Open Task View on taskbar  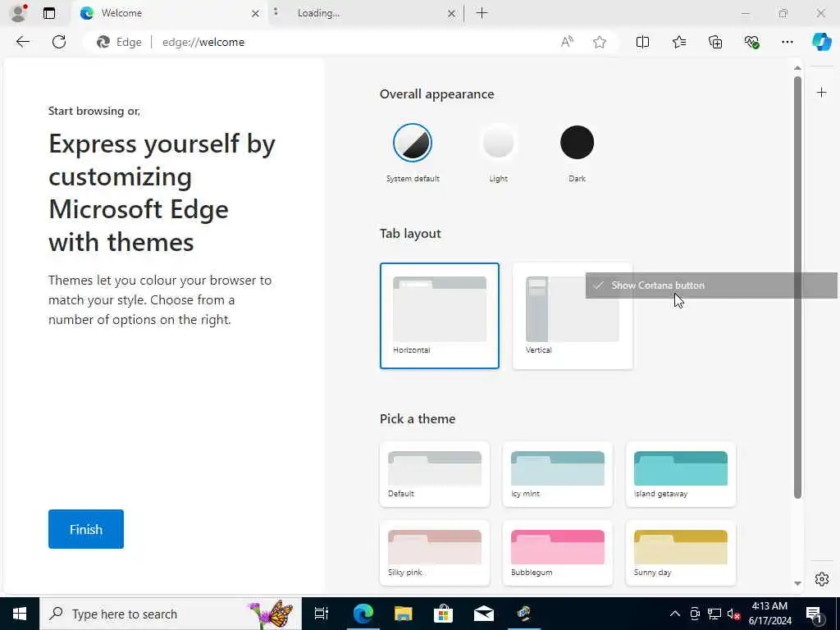pos(322,614)
